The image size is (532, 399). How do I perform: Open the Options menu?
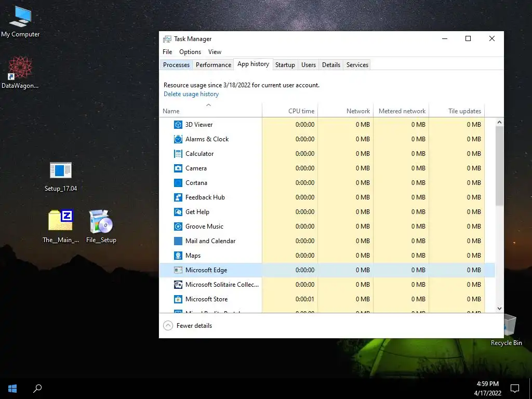[x=190, y=52]
